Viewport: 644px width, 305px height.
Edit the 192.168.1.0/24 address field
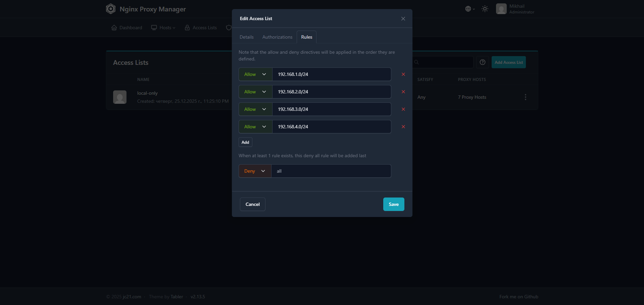pos(332,74)
